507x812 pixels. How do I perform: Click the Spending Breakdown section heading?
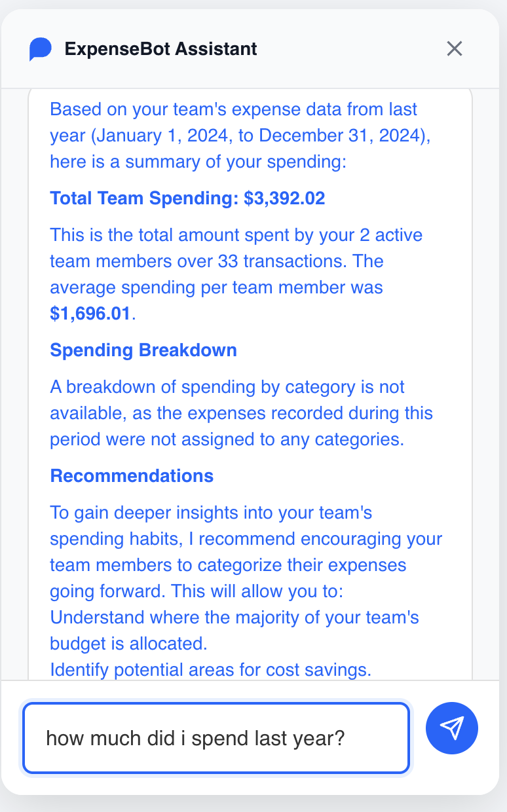point(143,350)
